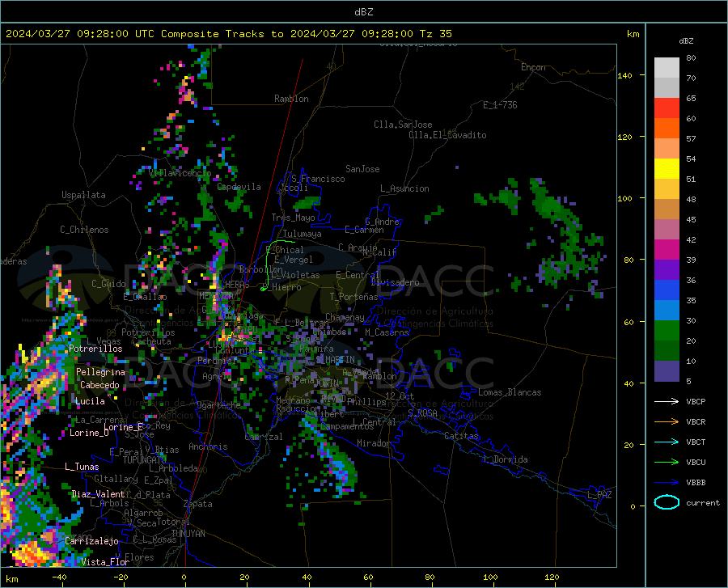
Task: Click the 'Pellegrina' map label
Action: point(101,372)
